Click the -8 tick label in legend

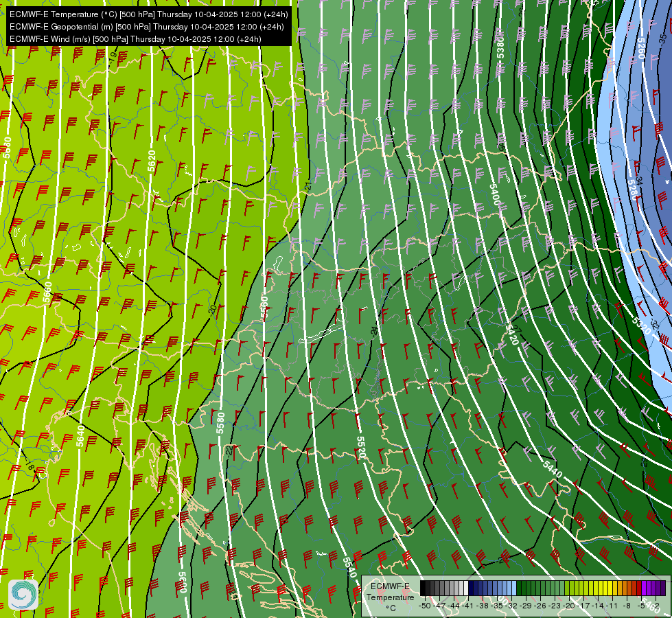click(627, 606)
